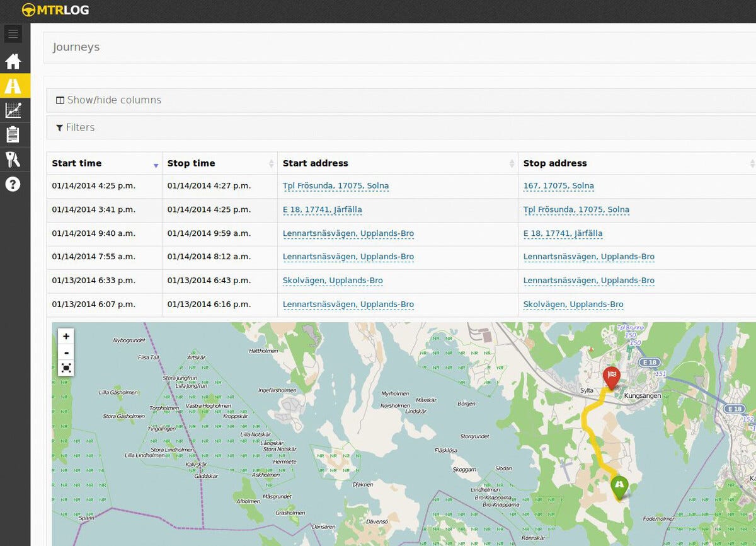This screenshot has height=546, width=756.
Task: Select the Journeys road icon
Action: coord(13,86)
